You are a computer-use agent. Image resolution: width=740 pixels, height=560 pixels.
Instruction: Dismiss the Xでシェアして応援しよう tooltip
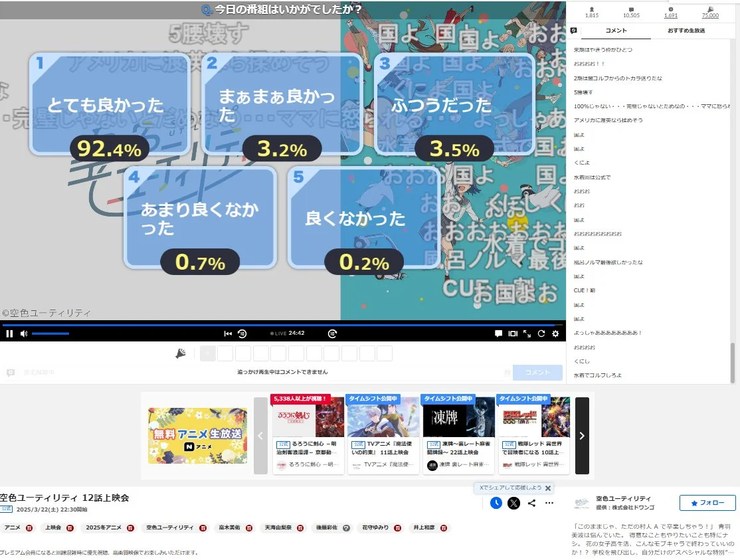point(548,488)
